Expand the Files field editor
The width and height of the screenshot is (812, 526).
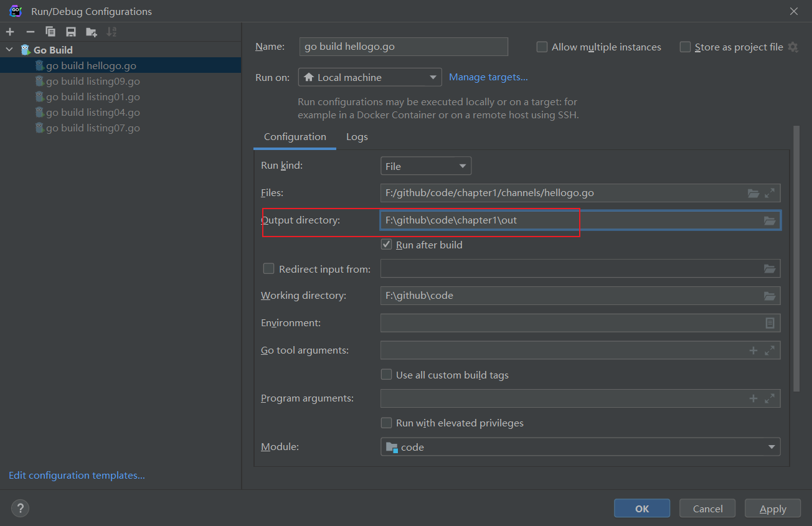(770, 193)
